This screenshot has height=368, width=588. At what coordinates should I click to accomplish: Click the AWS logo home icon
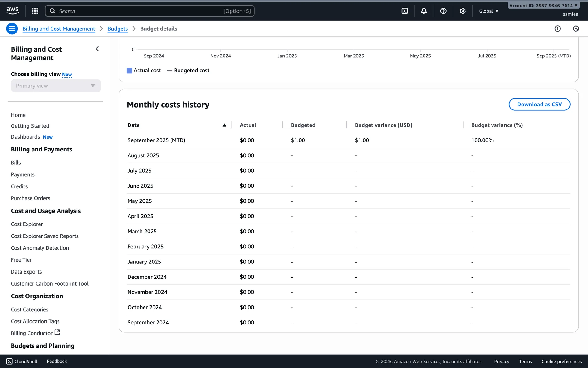pos(13,11)
